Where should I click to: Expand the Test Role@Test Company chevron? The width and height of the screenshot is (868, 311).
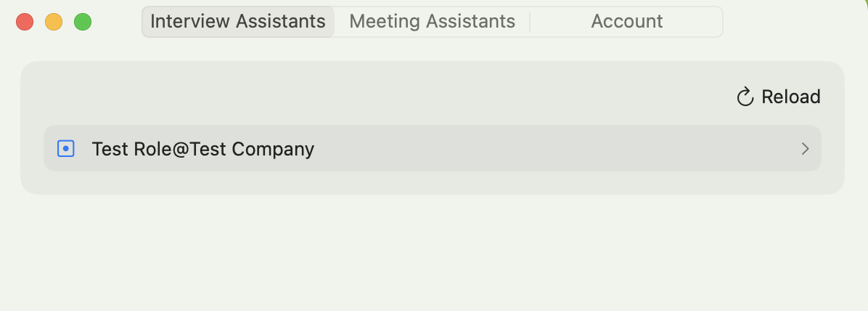(805, 149)
